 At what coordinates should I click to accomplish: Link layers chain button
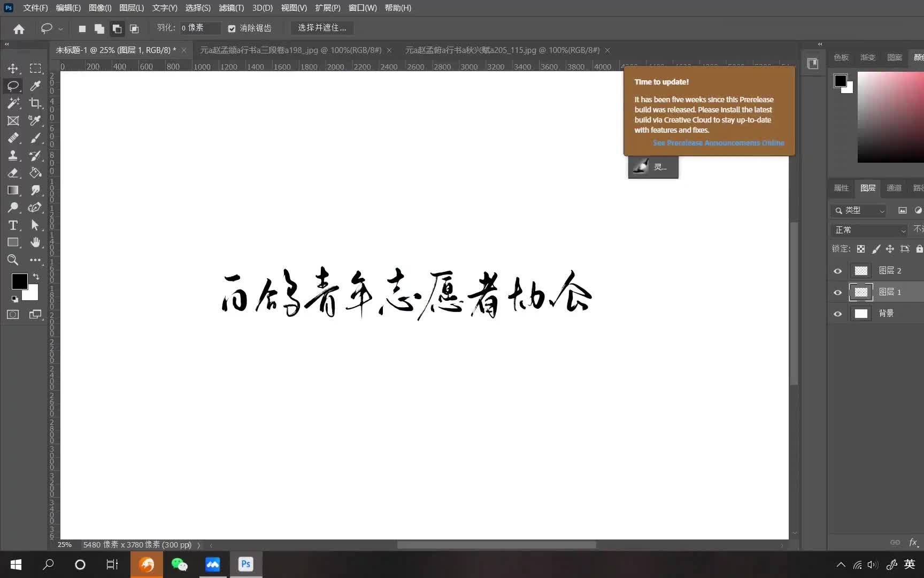(895, 543)
